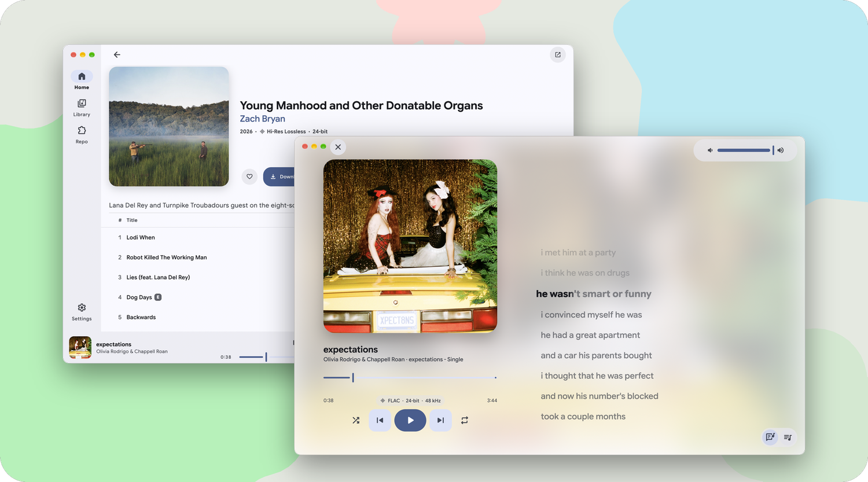The width and height of the screenshot is (868, 482).
Task: Skip to previous track
Action: pyautogui.click(x=380, y=420)
